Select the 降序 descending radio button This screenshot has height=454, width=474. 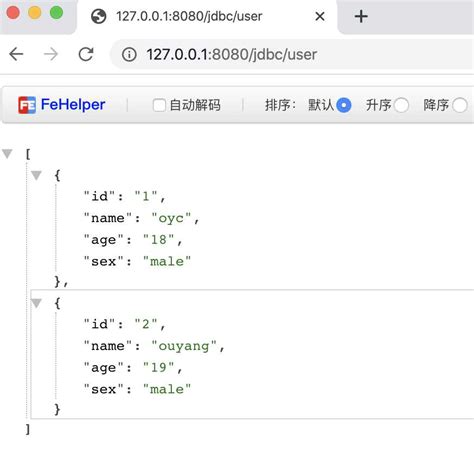[460, 105]
